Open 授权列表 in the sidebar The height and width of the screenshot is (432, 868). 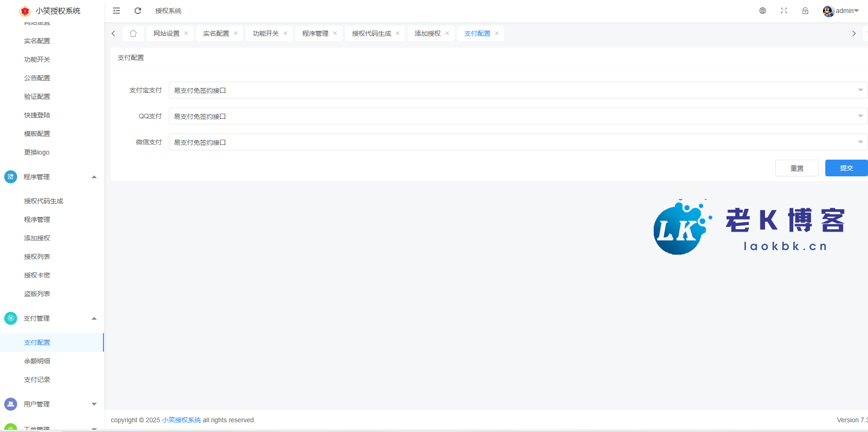click(x=37, y=257)
